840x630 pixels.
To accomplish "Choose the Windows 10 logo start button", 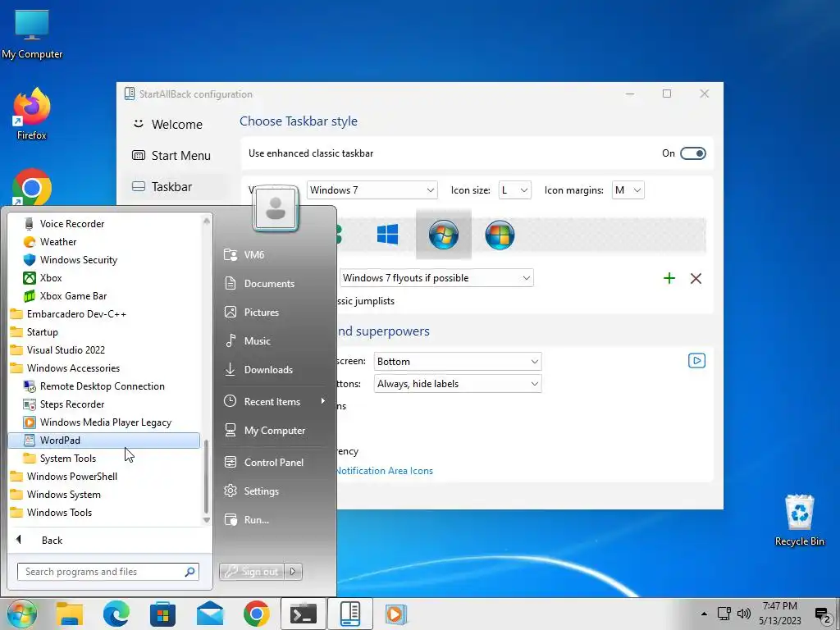I will (x=387, y=235).
